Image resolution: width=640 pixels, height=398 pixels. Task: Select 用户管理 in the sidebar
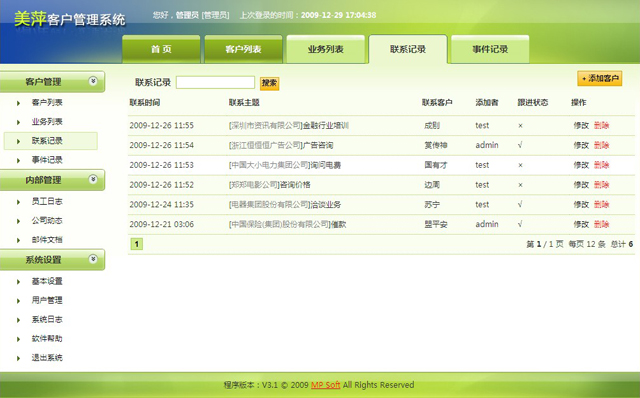47,300
